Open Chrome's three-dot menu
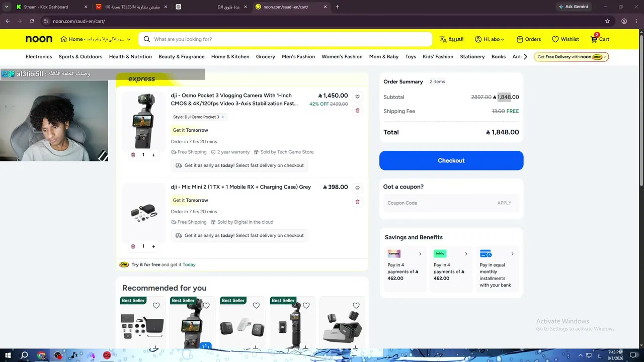Image resolution: width=644 pixels, height=362 pixels. [x=636, y=21]
